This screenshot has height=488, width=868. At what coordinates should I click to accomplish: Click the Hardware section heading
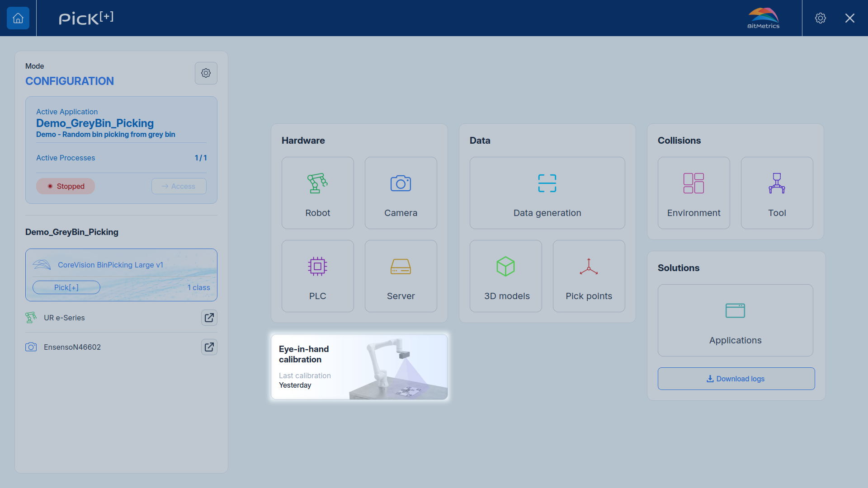tap(303, 141)
